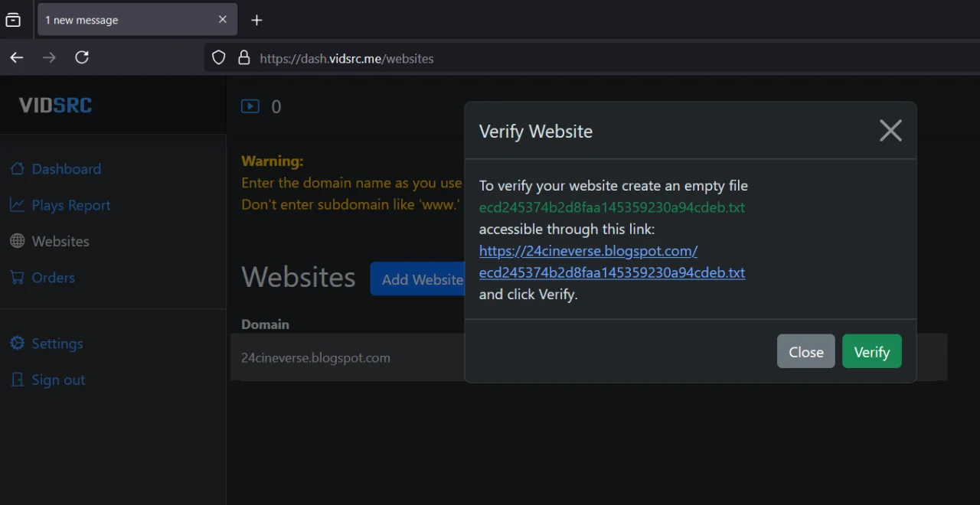Click the Websites globe icon
The image size is (980, 505).
click(17, 241)
